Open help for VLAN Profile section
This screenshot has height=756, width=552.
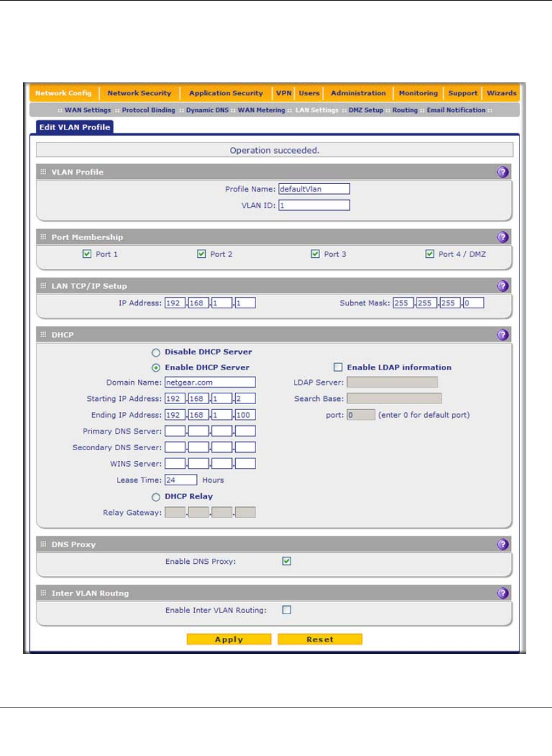click(502, 172)
